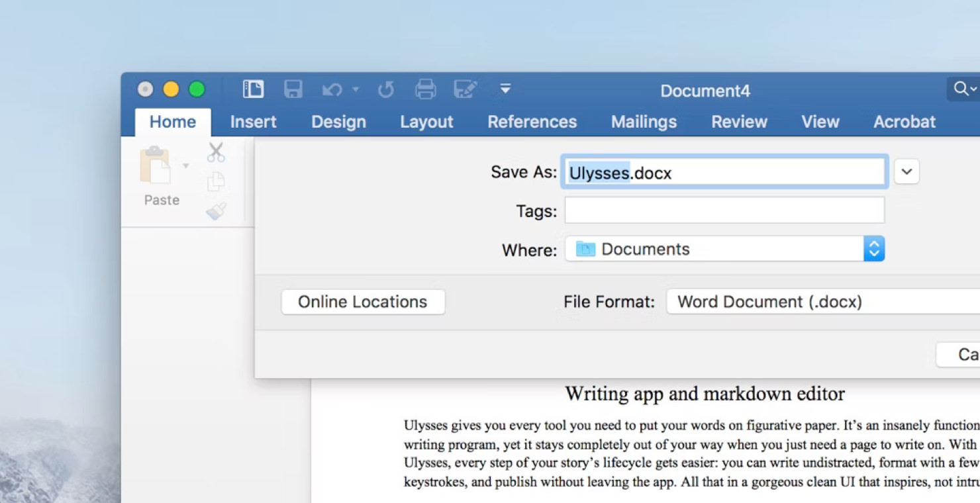Open Customize Quick Access Toolbar arrow

(505, 89)
